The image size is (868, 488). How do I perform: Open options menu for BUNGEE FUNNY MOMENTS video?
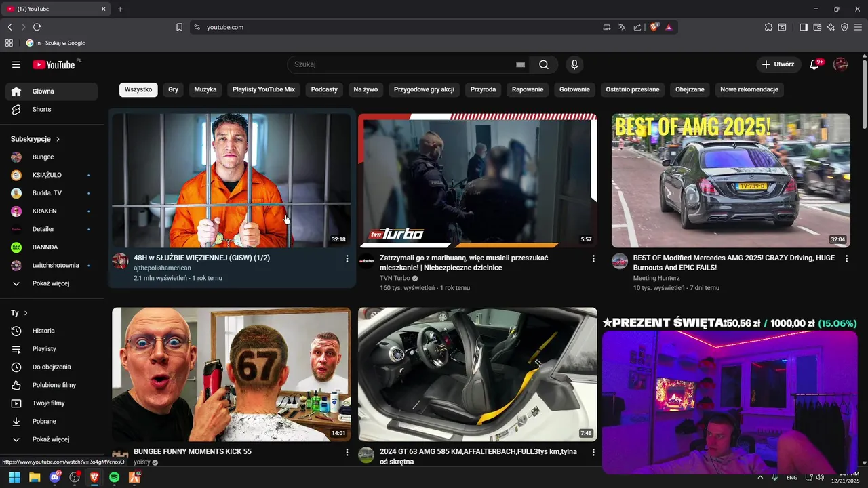[347, 452]
